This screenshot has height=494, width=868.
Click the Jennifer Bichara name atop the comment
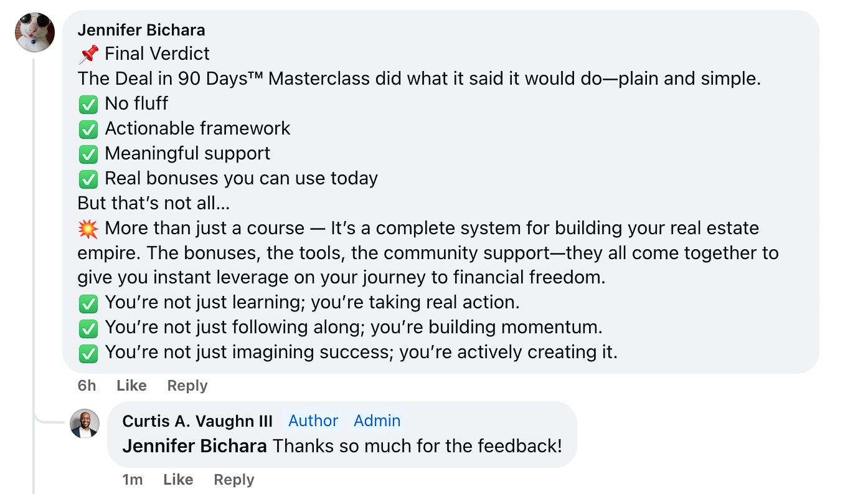coord(141,30)
